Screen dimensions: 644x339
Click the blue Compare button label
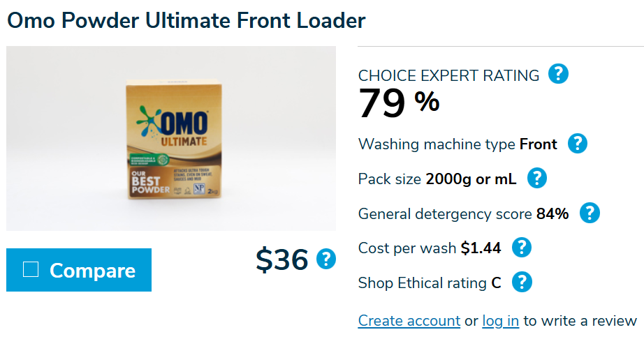click(92, 270)
